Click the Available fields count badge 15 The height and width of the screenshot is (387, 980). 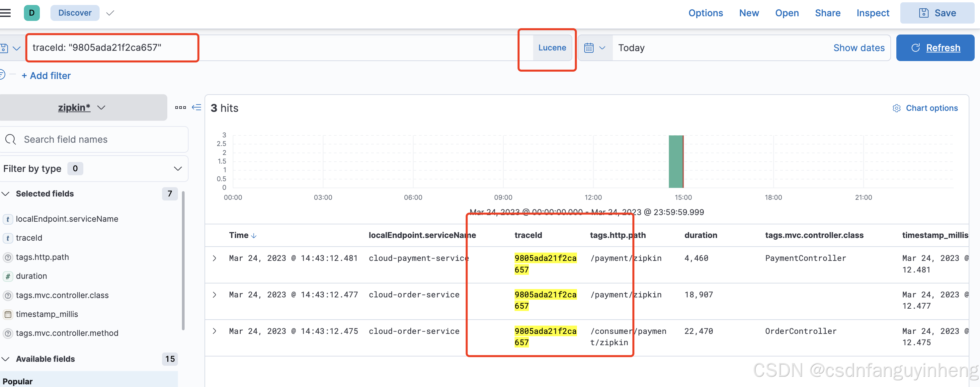pyautogui.click(x=170, y=359)
